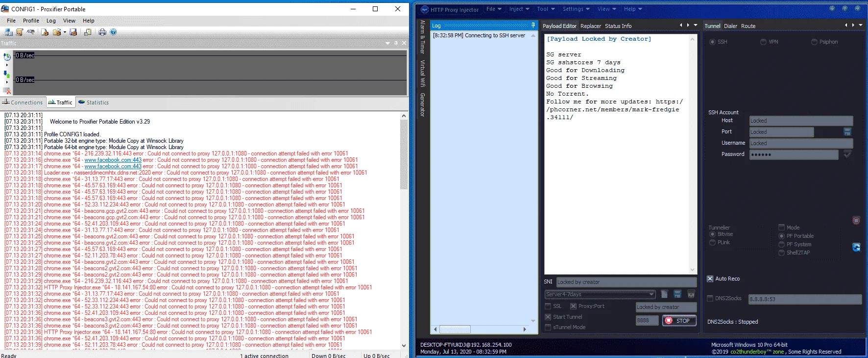Click the HTTP Proxy Injector logo icon

click(425, 9)
